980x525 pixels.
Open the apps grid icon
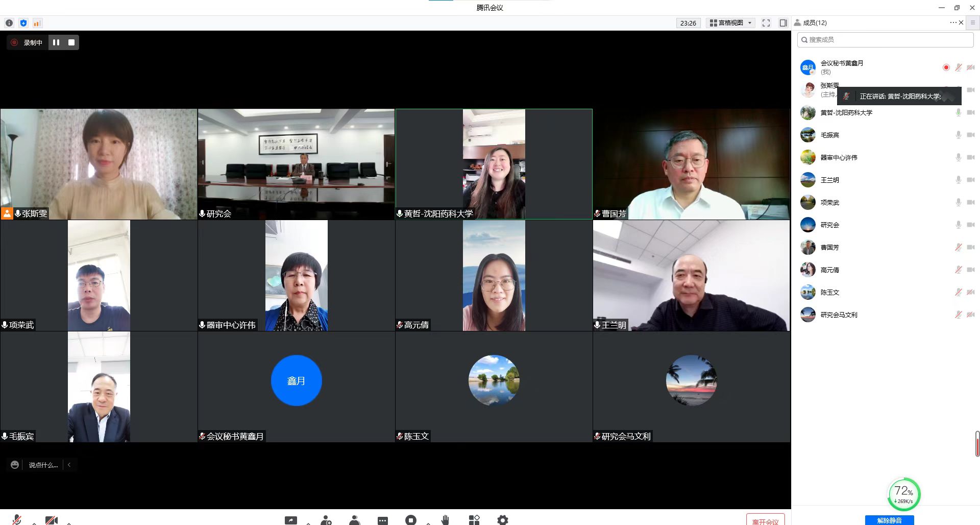click(x=474, y=520)
